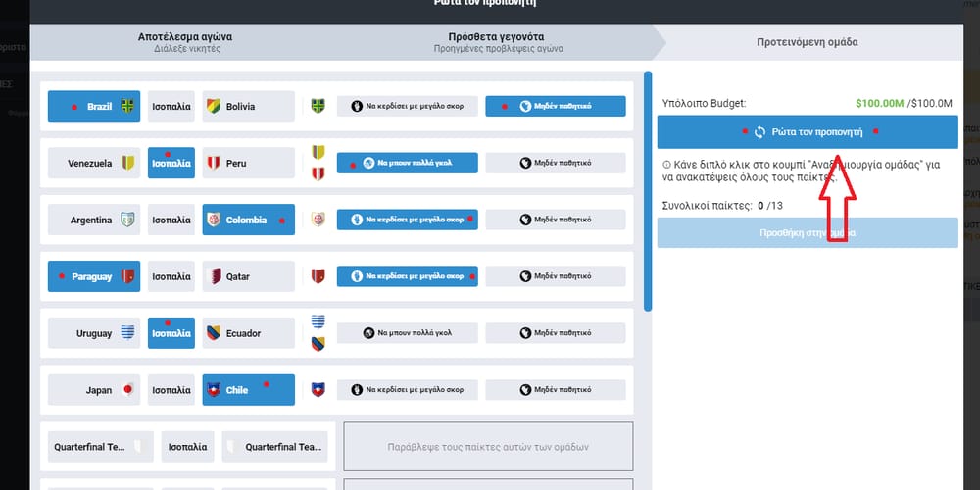Screen dimensions: 980x490
Task: Choose Ισοπαλία in the Quarterfinal row
Action: tap(187, 447)
